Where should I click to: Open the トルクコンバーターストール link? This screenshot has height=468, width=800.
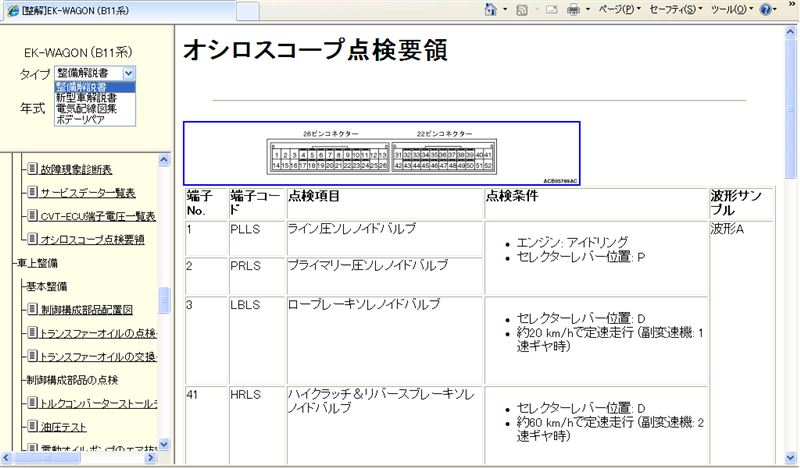98,403
